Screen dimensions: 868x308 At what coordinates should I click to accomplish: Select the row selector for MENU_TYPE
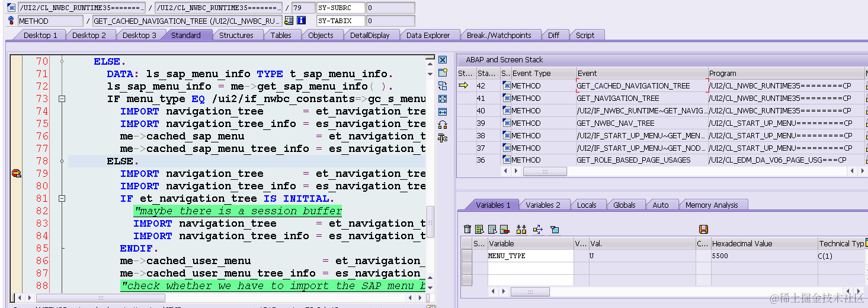pos(467,256)
